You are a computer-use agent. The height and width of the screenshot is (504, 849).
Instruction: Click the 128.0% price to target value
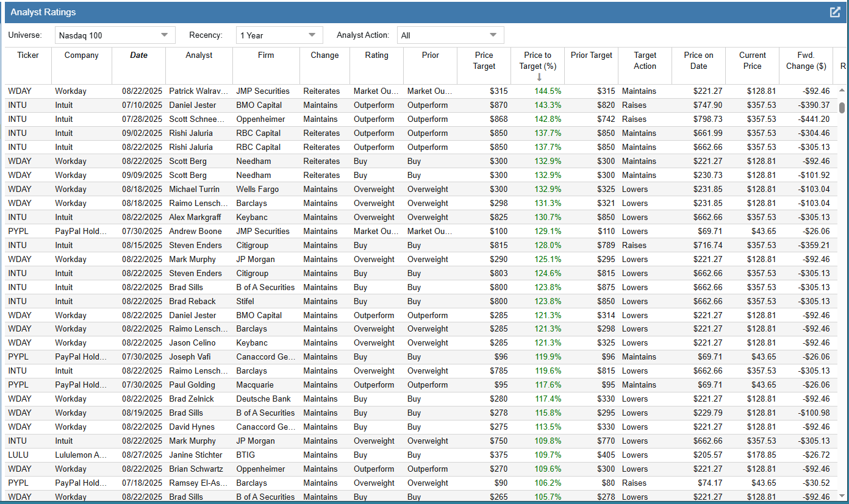(548, 245)
